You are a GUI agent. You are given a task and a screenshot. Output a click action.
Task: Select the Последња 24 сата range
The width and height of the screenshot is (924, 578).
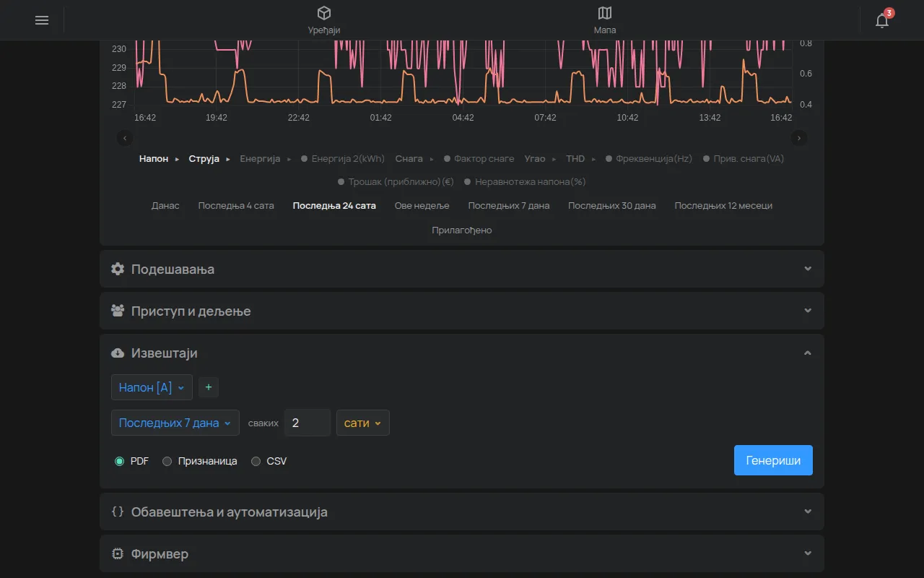[334, 205]
